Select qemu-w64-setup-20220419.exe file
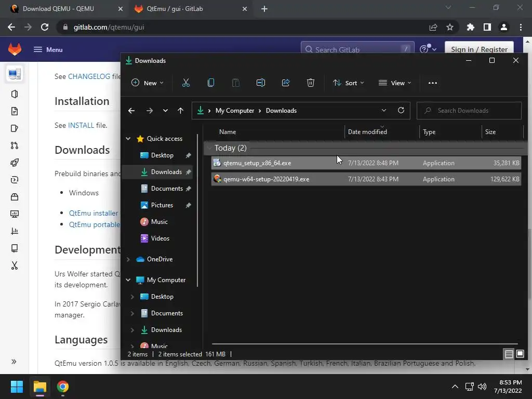This screenshot has width=532, height=399. click(x=366, y=179)
